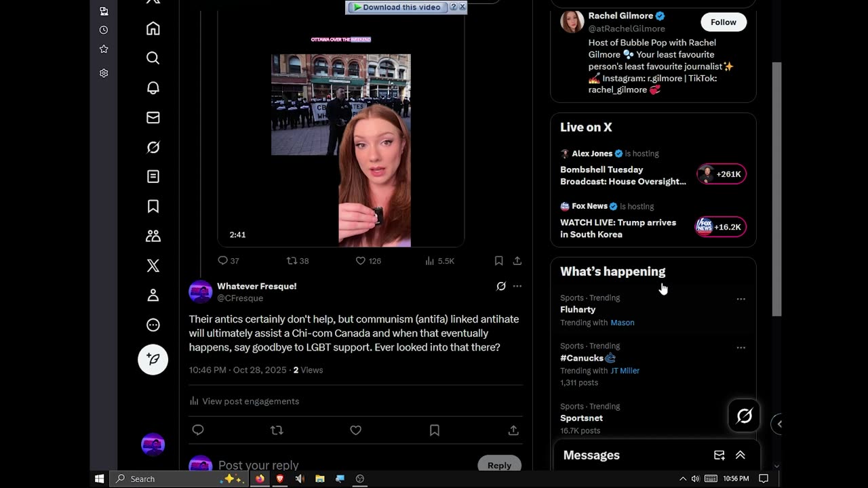Open browser history clock icon

point(104,30)
